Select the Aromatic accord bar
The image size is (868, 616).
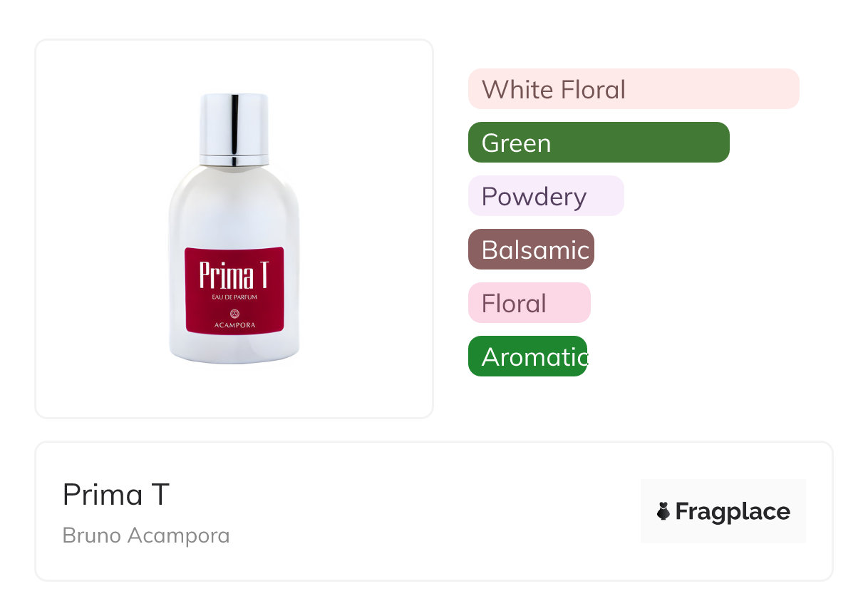[x=527, y=356]
